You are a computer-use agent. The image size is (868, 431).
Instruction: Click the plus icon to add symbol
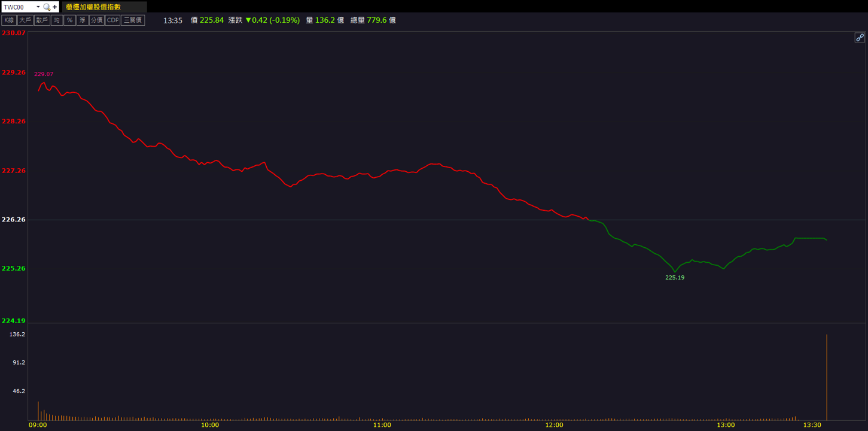coord(55,7)
